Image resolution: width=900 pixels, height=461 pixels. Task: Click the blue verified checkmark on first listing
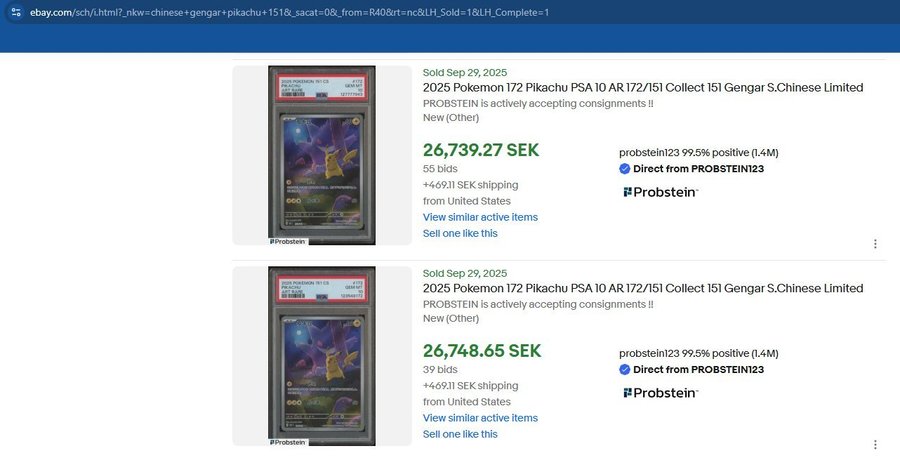625,169
